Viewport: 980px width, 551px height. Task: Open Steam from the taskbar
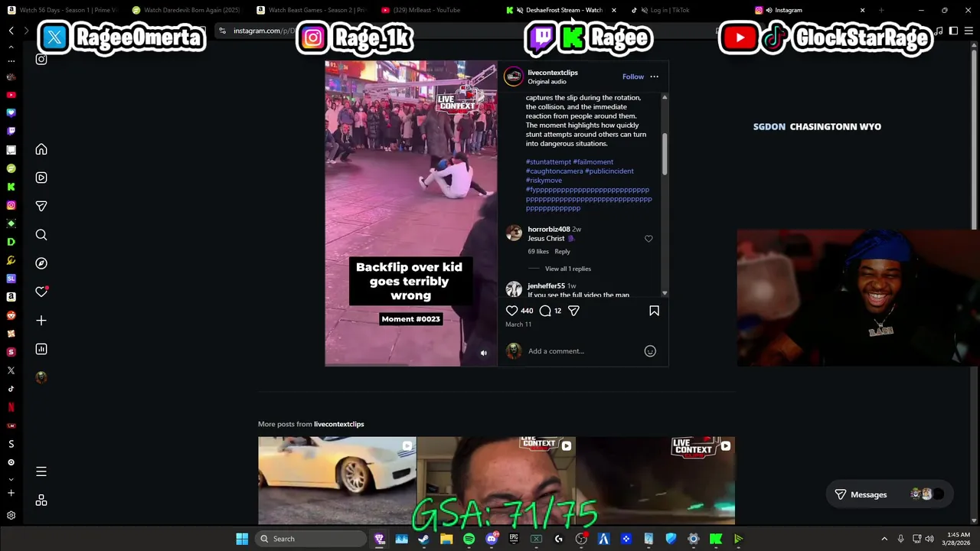tap(423, 539)
